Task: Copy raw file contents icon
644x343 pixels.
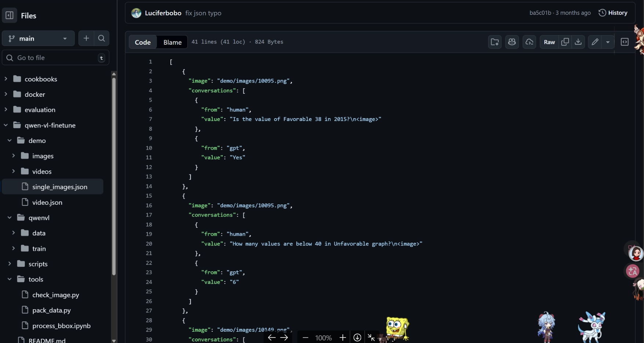Action: (565, 42)
